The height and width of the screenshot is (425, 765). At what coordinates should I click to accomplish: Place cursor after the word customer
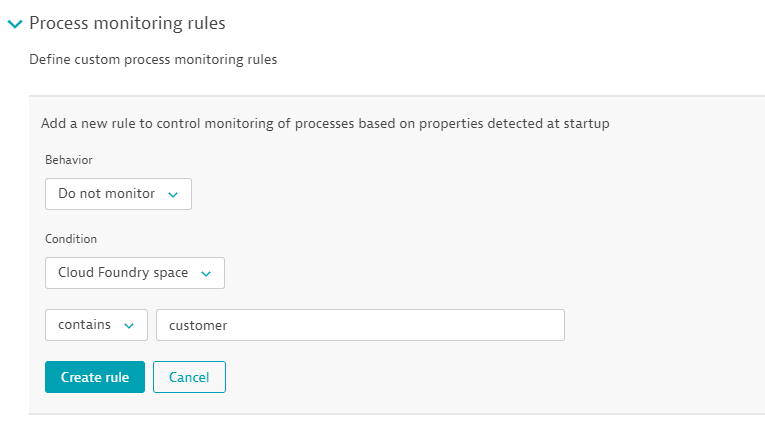tap(228, 325)
